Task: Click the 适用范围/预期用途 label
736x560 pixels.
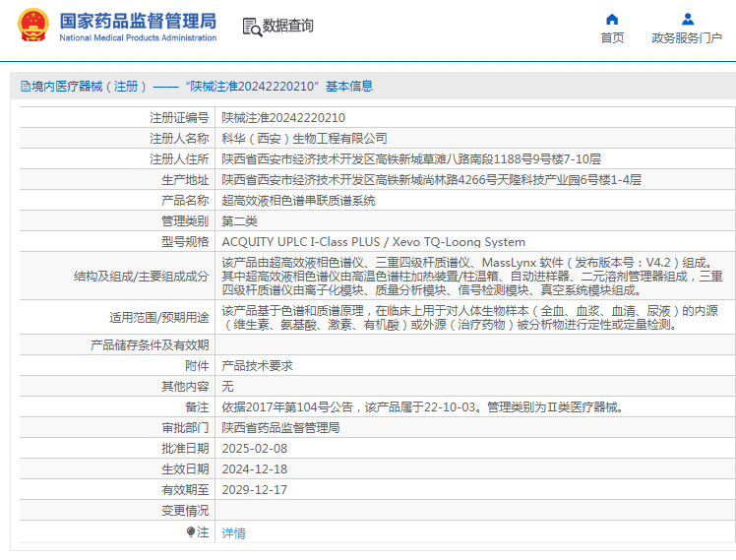Action: tap(159, 318)
